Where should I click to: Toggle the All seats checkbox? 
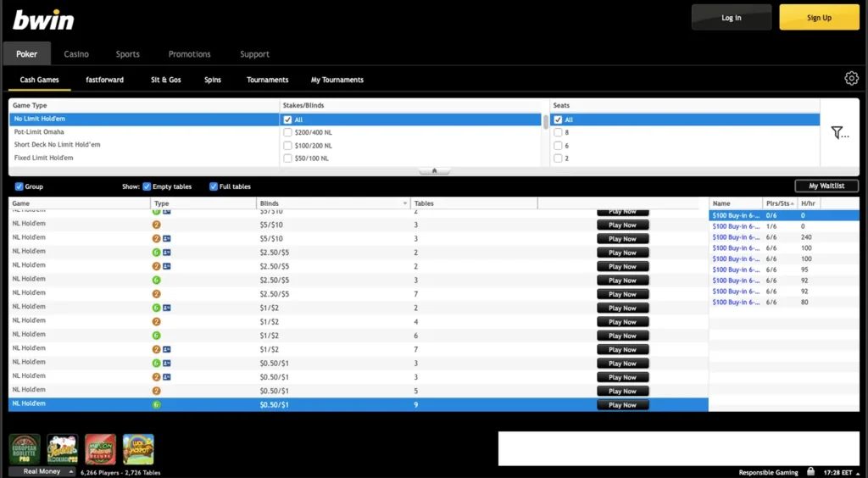click(x=558, y=119)
